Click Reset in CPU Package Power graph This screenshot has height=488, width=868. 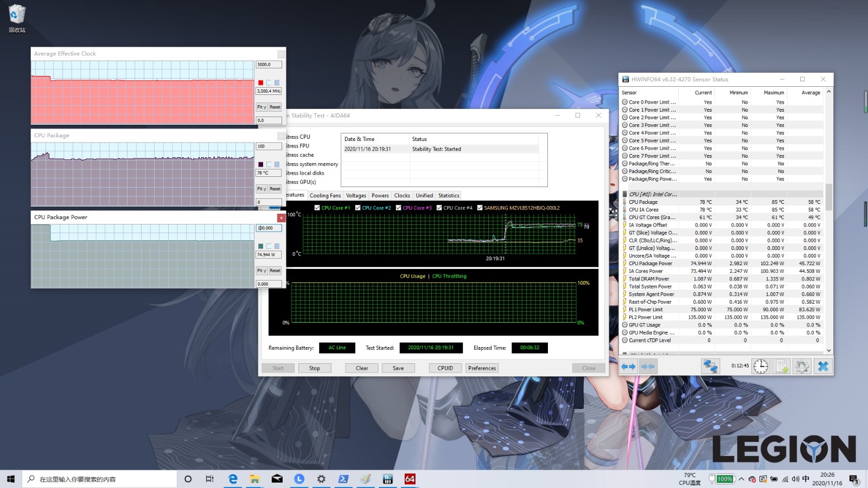pyautogui.click(x=275, y=271)
